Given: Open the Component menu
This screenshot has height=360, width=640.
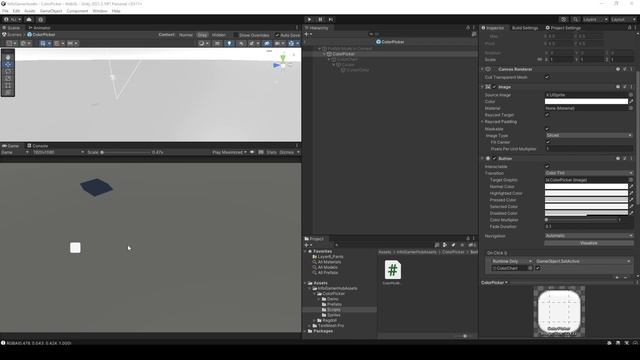Looking at the screenshot, I should coord(77,11).
